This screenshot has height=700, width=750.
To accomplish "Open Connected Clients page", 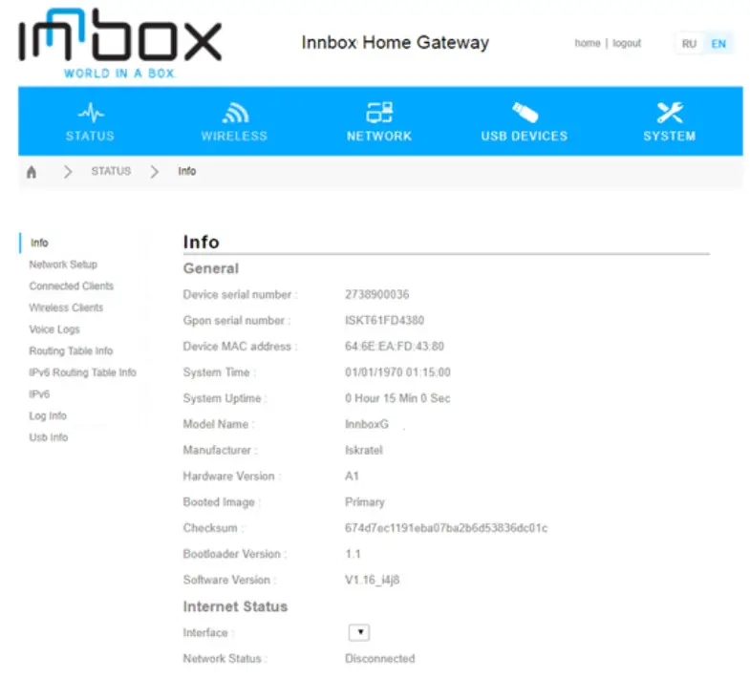I will 72,286.
